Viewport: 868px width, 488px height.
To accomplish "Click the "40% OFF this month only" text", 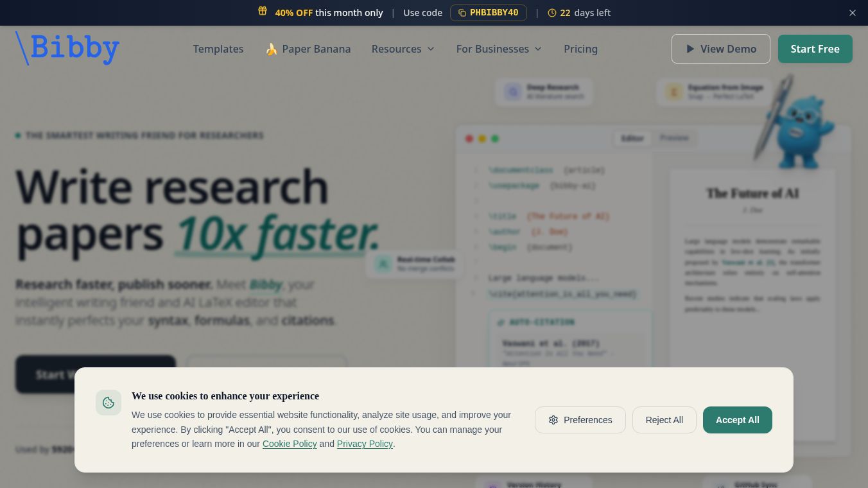I will coord(329,13).
